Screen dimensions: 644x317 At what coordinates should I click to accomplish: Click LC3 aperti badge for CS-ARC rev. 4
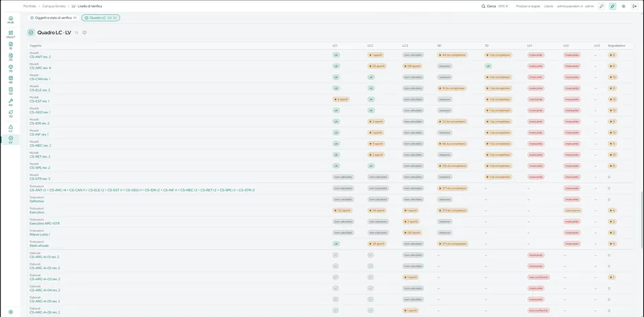point(411,66)
